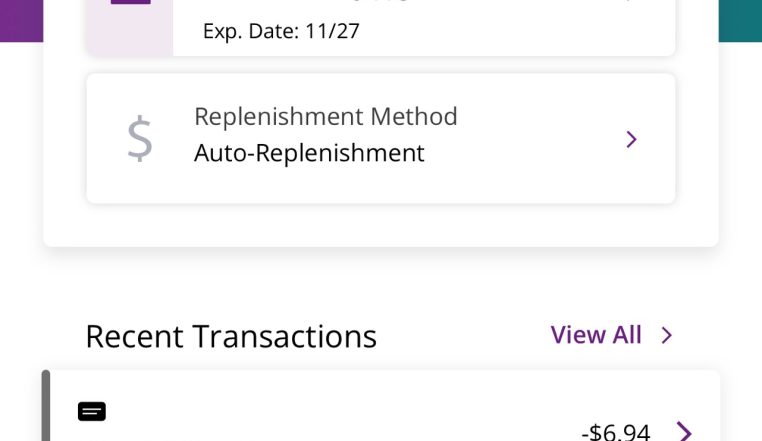Image resolution: width=762 pixels, height=441 pixels.
Task: Select the Replenishment Method label
Action: click(x=325, y=116)
